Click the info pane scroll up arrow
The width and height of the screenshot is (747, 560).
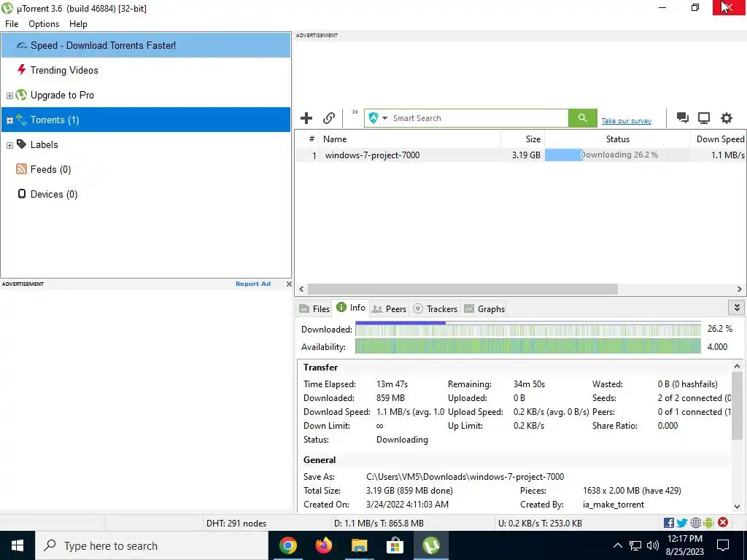[x=737, y=366]
